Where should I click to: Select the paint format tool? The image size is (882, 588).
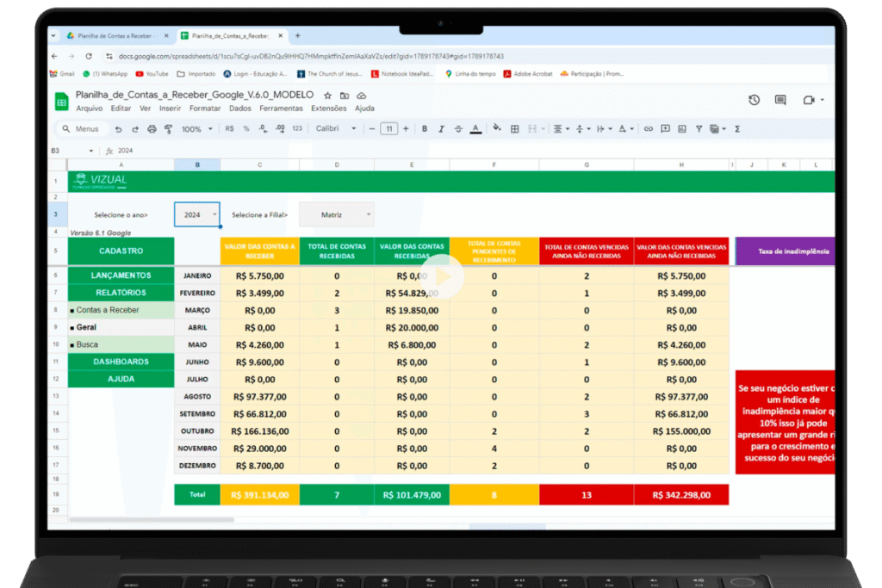[x=168, y=129]
